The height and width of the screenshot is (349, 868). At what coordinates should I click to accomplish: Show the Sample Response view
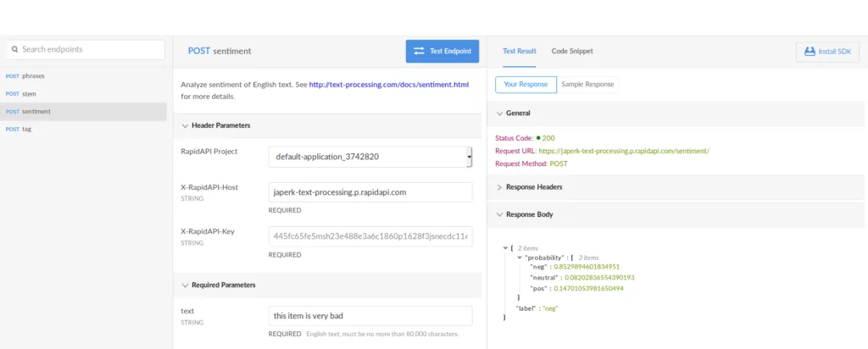tap(587, 85)
